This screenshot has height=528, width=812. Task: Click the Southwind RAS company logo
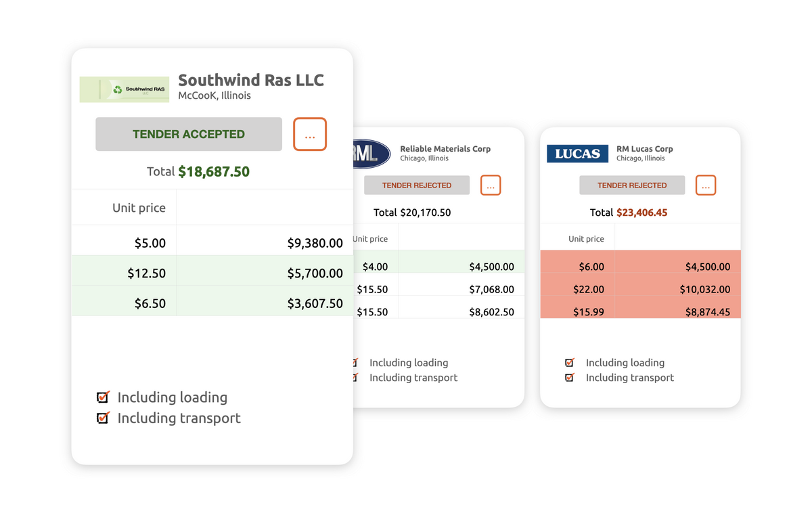[x=125, y=89]
